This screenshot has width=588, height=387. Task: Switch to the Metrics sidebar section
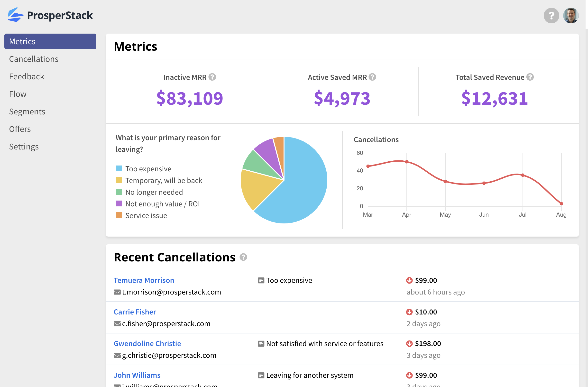22,41
